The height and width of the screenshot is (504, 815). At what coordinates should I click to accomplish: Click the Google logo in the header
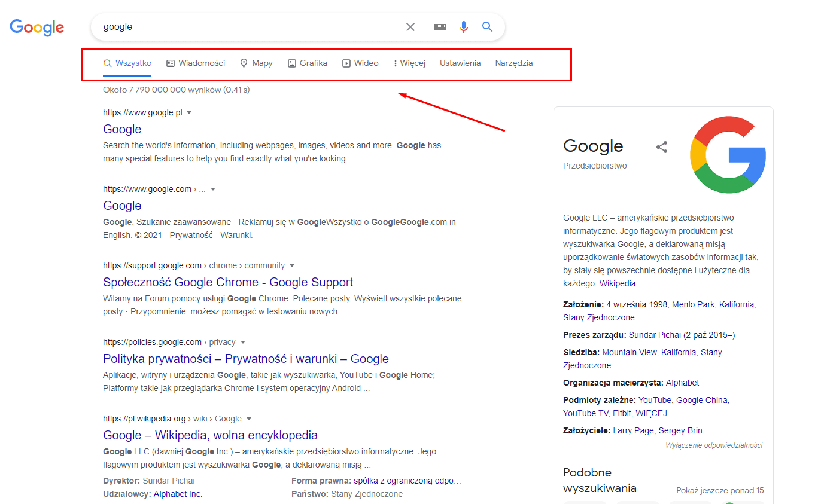(x=37, y=27)
